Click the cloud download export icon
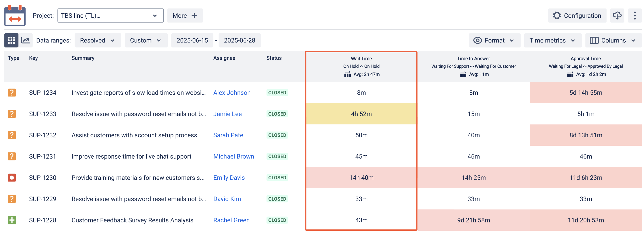This screenshot has height=235, width=644. (x=617, y=16)
